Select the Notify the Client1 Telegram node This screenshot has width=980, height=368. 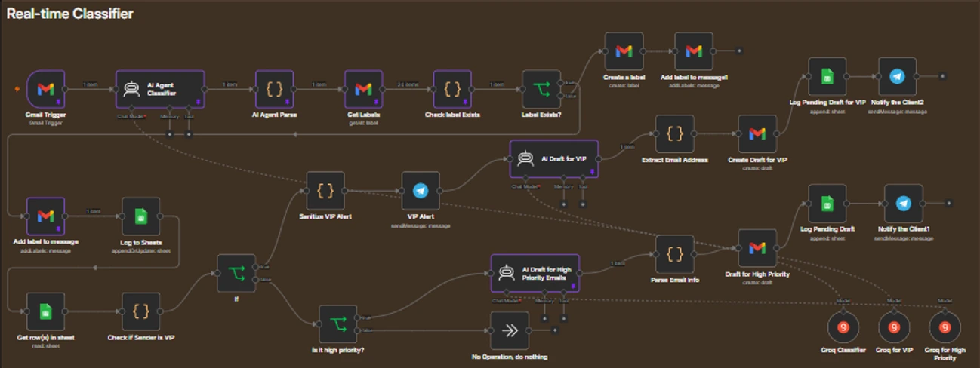pyautogui.click(x=903, y=204)
